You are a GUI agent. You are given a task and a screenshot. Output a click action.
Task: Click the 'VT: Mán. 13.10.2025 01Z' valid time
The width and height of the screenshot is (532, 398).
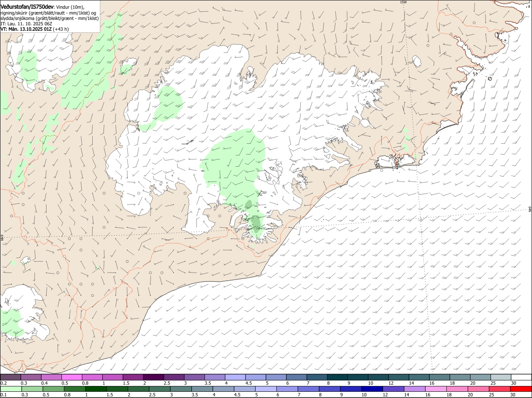(x=26, y=29)
